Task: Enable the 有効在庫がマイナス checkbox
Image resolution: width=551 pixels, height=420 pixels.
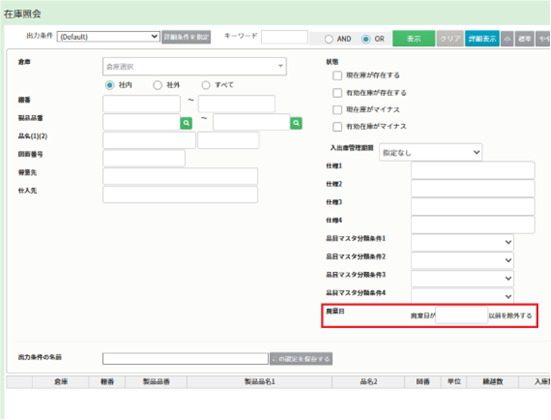Action: click(x=337, y=127)
